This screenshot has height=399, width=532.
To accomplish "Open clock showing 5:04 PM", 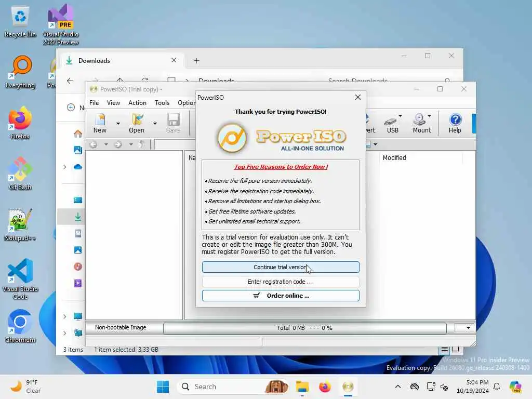I will tap(473, 387).
